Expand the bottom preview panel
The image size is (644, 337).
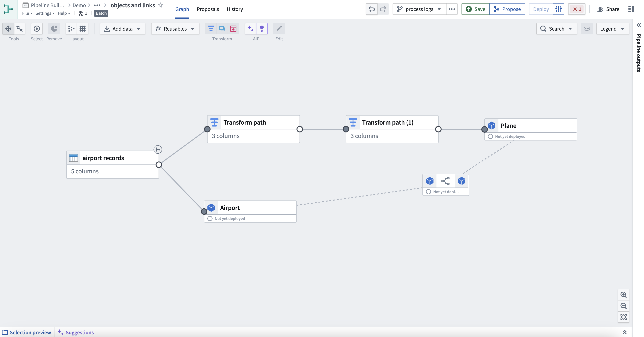click(625, 332)
